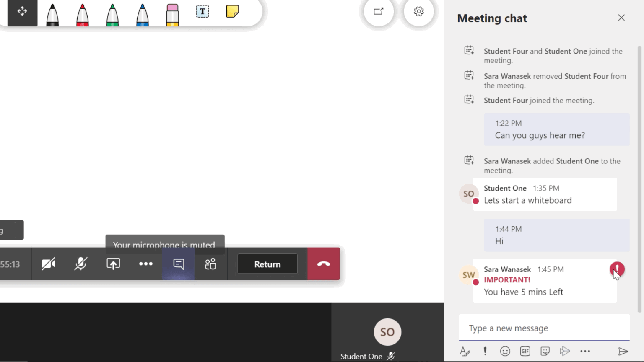Open the sticker picker
Screen dimensions: 644x362
(545, 351)
